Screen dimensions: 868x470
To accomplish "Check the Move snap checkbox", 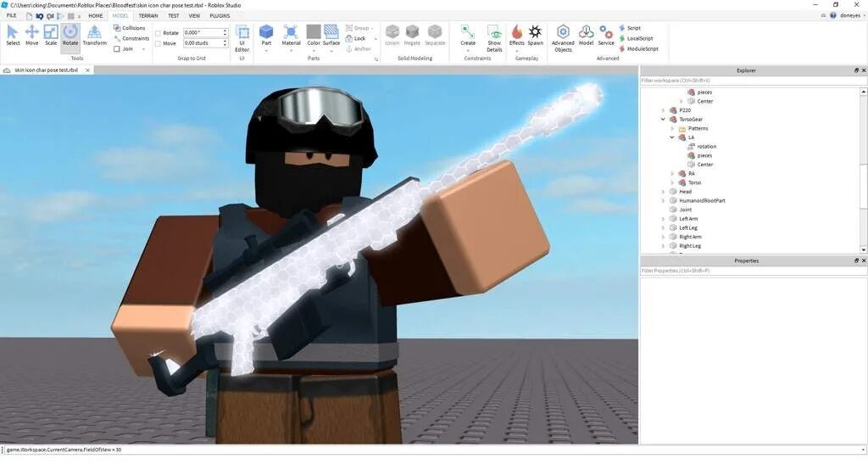I will (159, 43).
